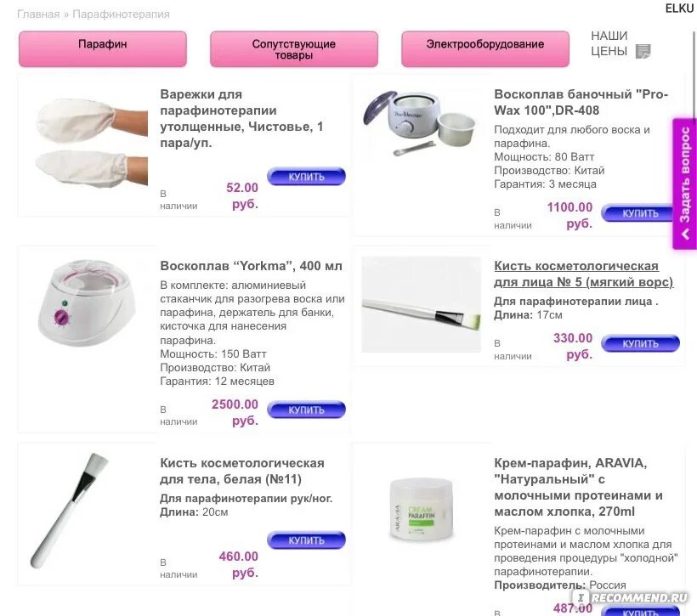Buy the Pro-Wax 100 wax heater
Viewport: 697px width, 616px height.
[638, 213]
